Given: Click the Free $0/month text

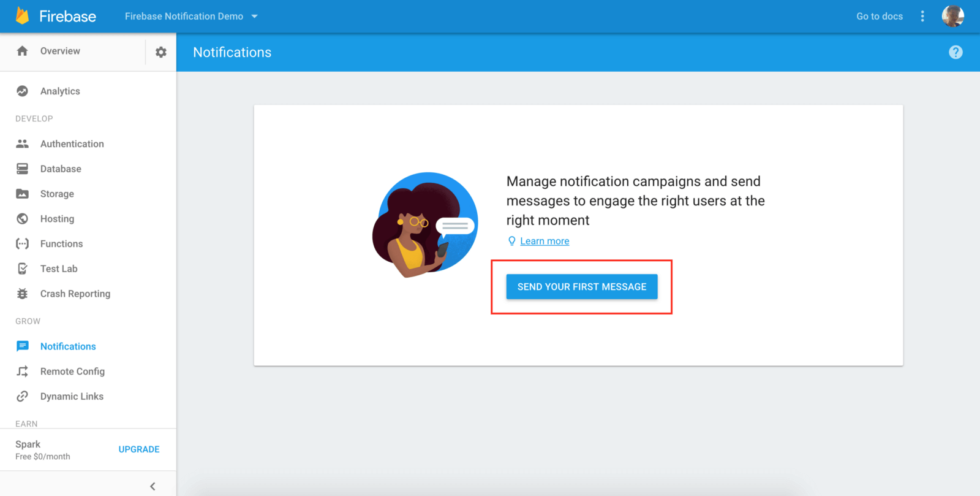Looking at the screenshot, I should coord(43,457).
